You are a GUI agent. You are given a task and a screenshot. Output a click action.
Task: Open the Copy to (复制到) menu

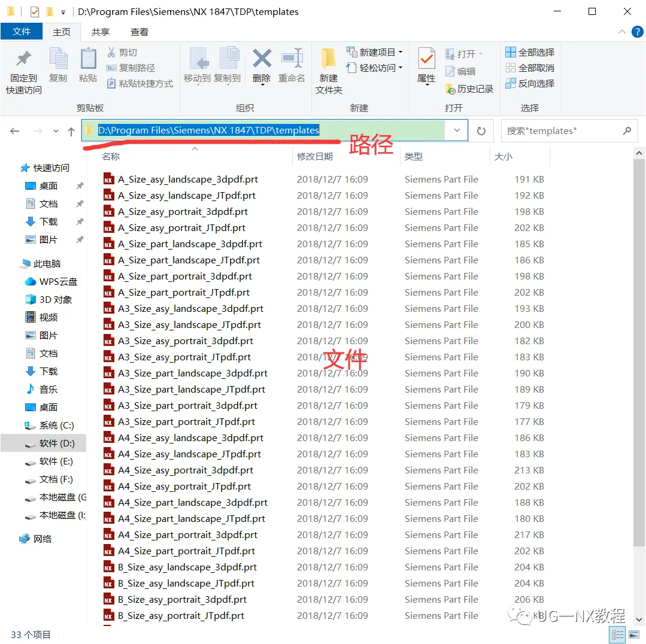[x=228, y=66]
